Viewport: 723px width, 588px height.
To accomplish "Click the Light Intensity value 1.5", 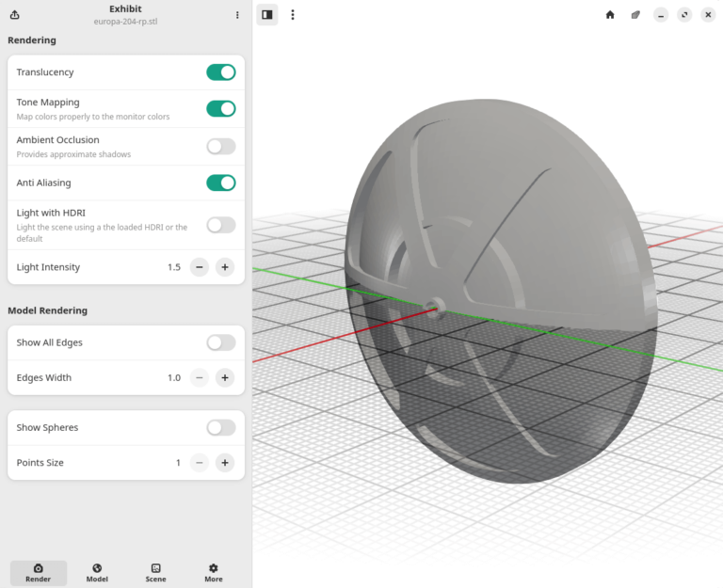I will (174, 267).
